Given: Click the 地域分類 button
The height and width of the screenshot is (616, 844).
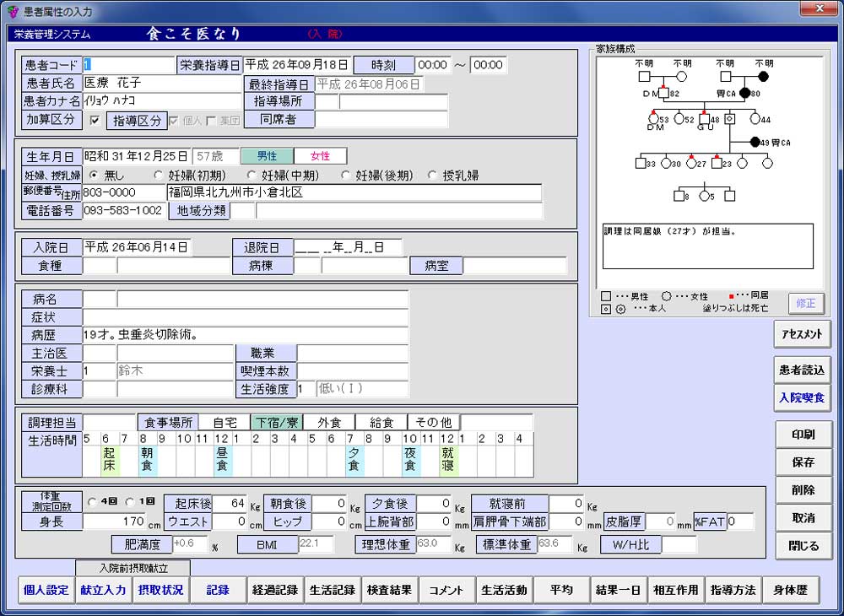Looking at the screenshot, I should [x=200, y=210].
